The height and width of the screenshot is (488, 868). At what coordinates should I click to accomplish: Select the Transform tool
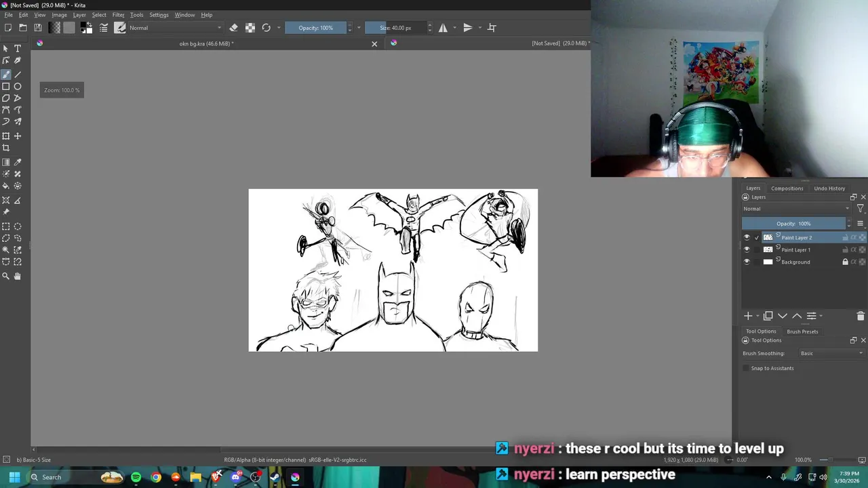[6, 136]
